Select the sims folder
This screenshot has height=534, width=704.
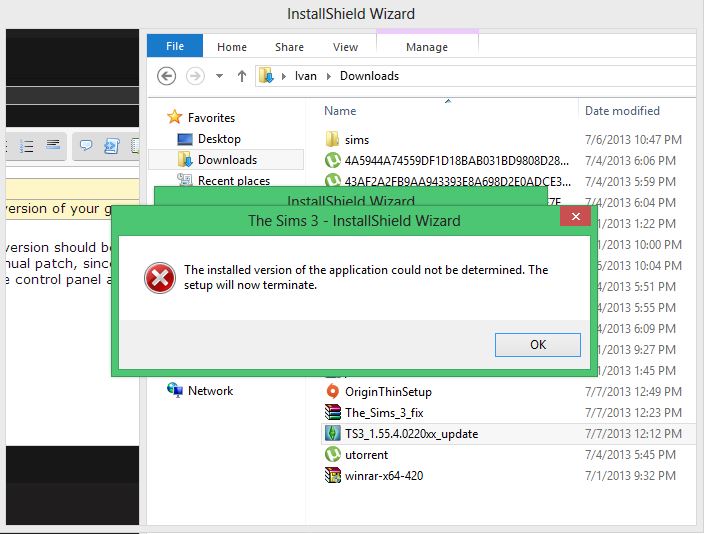[356, 140]
